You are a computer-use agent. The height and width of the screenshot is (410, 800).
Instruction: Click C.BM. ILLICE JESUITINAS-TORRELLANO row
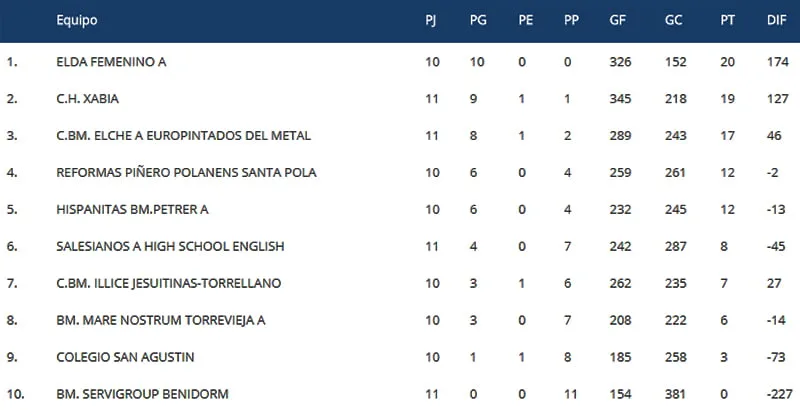[x=169, y=283]
